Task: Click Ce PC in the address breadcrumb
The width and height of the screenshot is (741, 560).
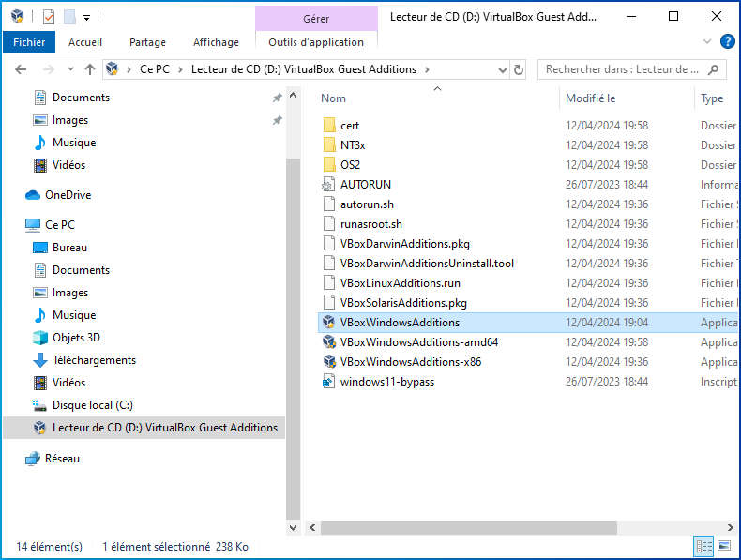Action: pyautogui.click(x=158, y=69)
